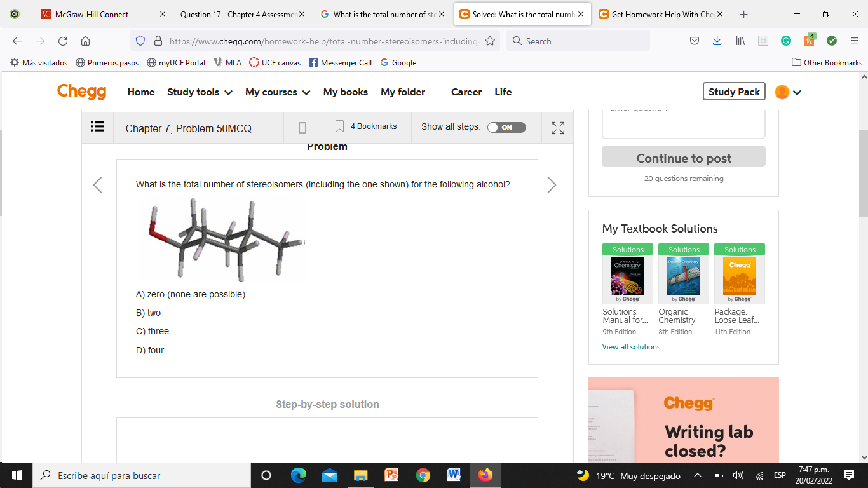Open the UCF canvas bookmark
This screenshot has height=488, width=868.
coord(275,62)
